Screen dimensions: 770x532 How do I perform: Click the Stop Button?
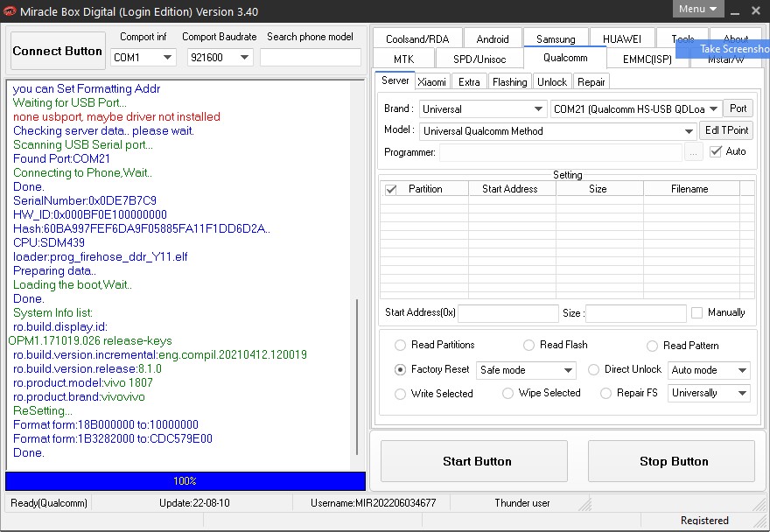click(671, 461)
